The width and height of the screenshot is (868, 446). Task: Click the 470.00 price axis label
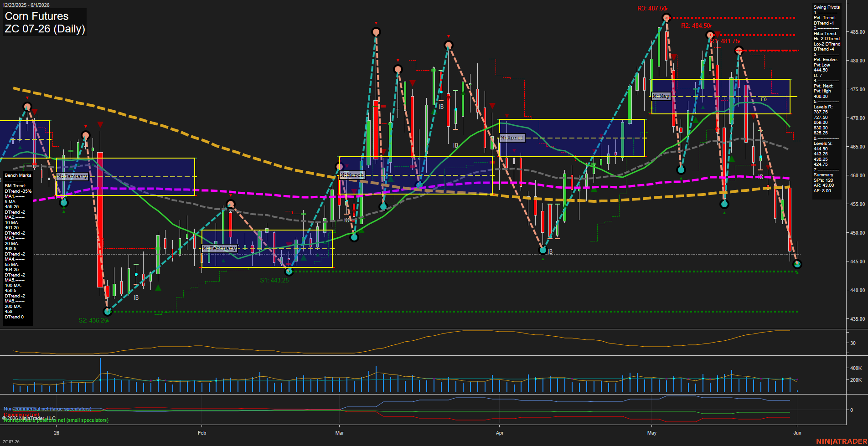tap(857, 118)
